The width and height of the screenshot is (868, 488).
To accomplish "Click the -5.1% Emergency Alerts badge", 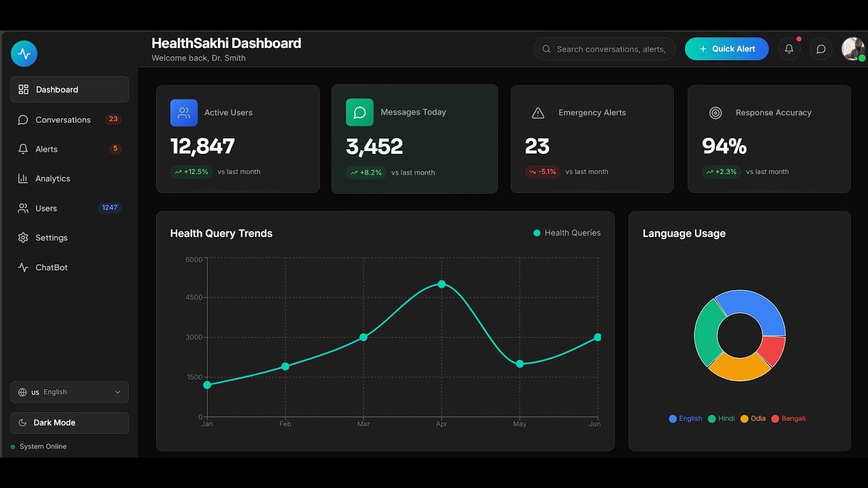I will [542, 172].
